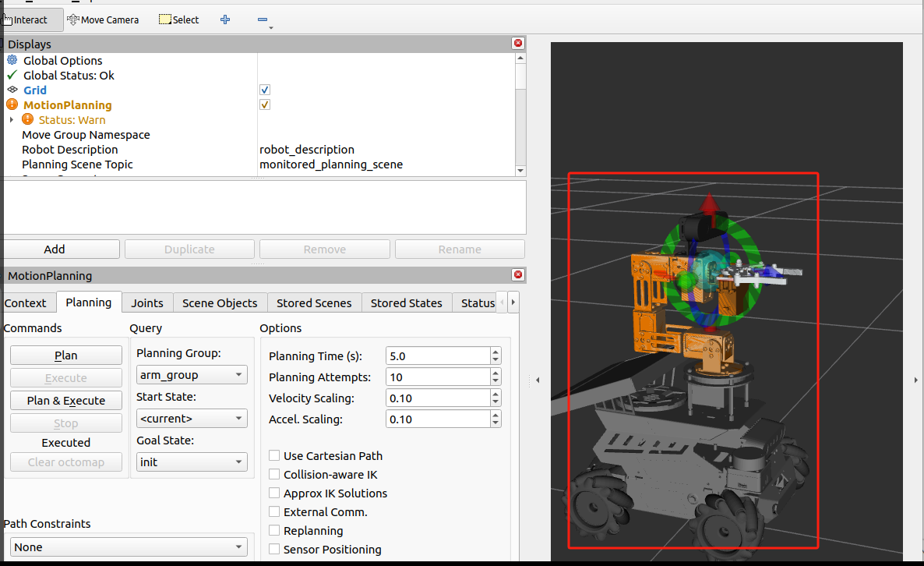This screenshot has width=924, height=566.
Task: Click the Global Options gear icon
Action: pos(12,60)
